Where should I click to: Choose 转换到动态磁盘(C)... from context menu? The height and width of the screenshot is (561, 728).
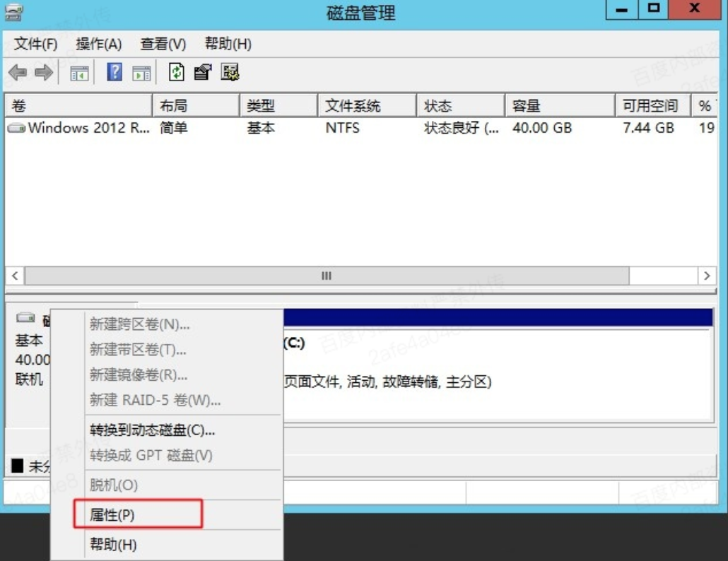152,430
